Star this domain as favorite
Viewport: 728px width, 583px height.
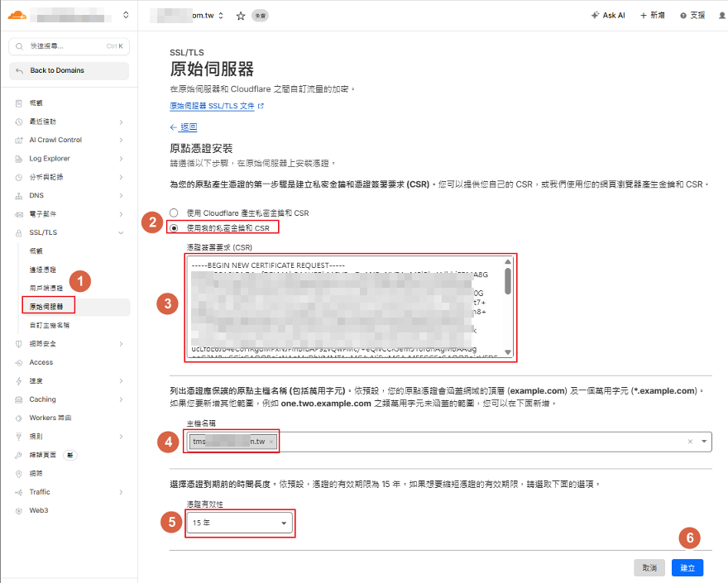click(241, 16)
